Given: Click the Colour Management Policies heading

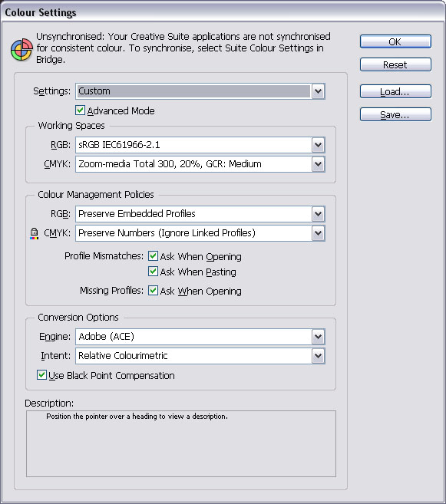Looking at the screenshot, I should click(x=96, y=194).
